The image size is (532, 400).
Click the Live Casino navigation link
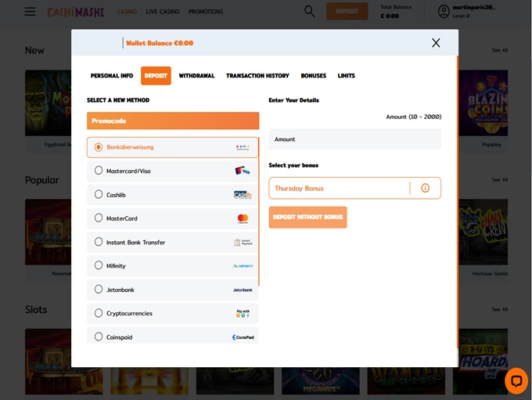pyautogui.click(x=161, y=12)
